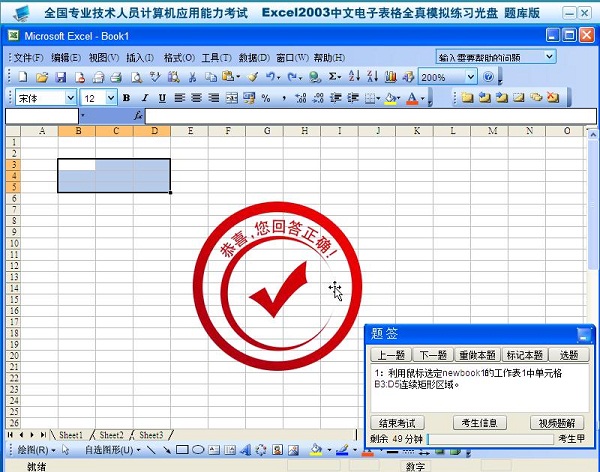This screenshot has width=600, height=472.
Task: Open the 绘图(R) drawing menu dropdown
Action: (x=37, y=450)
